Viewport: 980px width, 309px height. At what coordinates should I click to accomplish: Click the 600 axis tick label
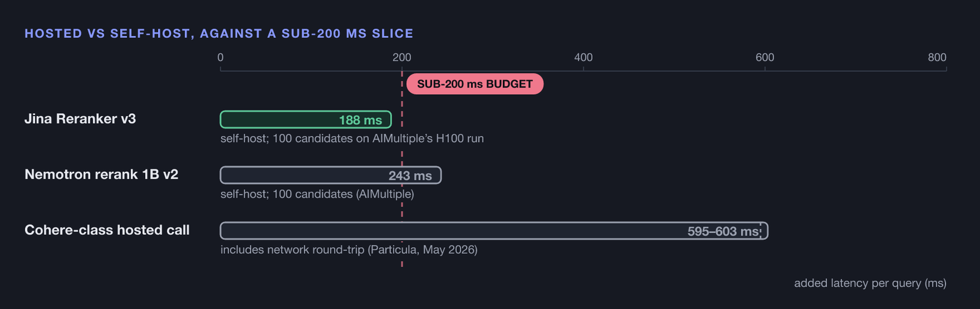tap(764, 58)
